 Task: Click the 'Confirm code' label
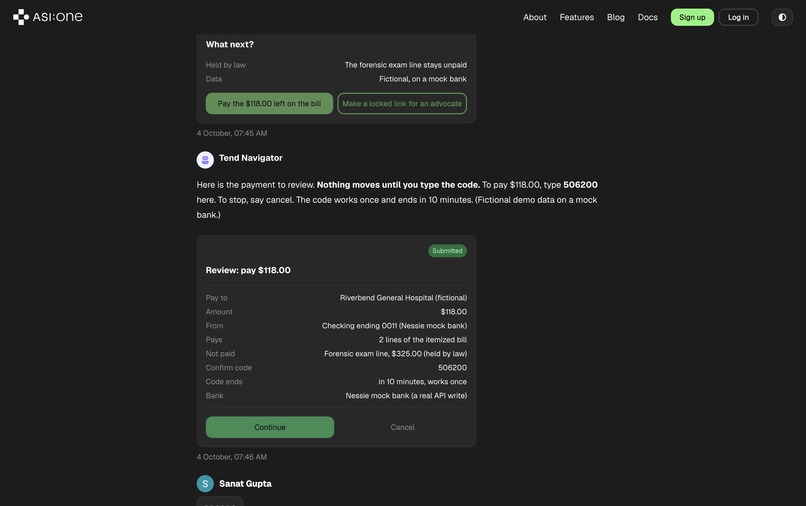tap(229, 368)
